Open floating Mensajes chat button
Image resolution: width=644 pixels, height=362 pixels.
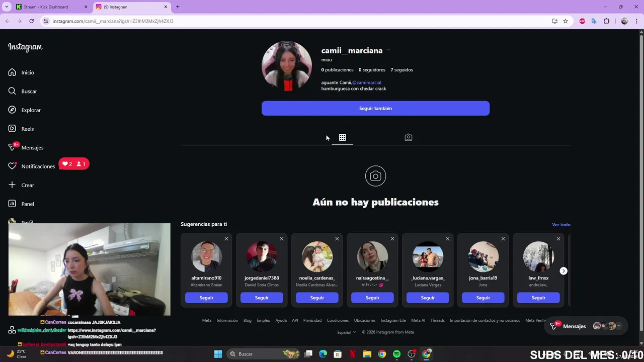point(586,326)
